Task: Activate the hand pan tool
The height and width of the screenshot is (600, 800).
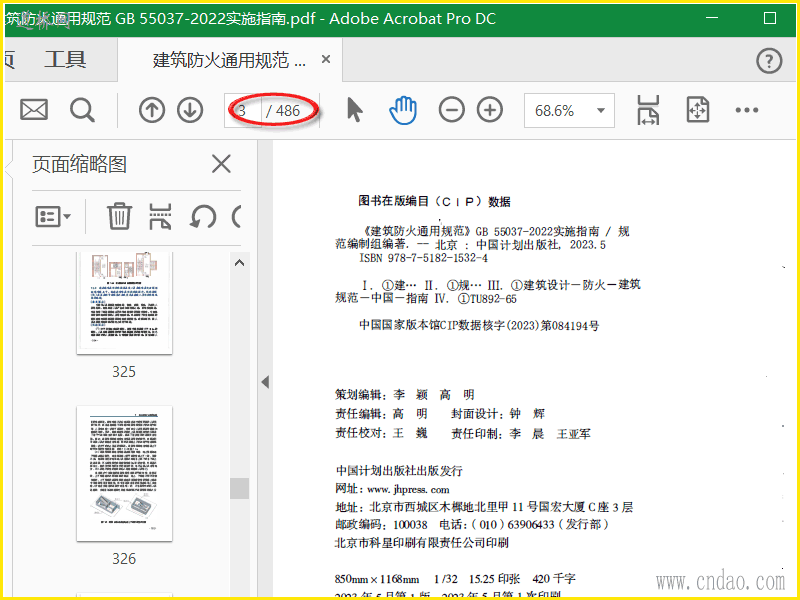Action: click(x=403, y=110)
